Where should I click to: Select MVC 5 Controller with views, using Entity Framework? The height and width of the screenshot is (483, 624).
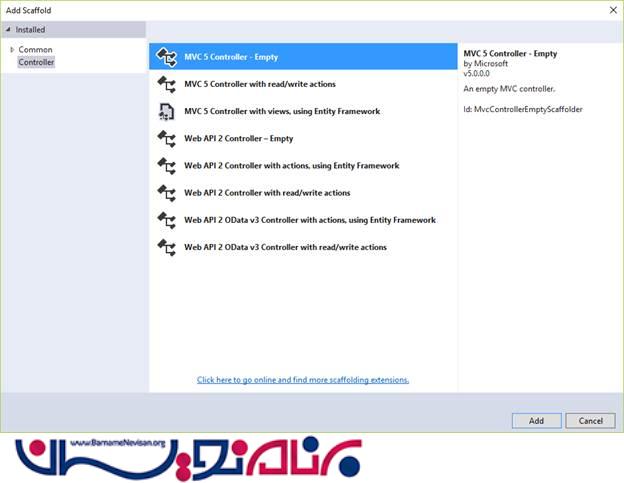[x=303, y=111]
